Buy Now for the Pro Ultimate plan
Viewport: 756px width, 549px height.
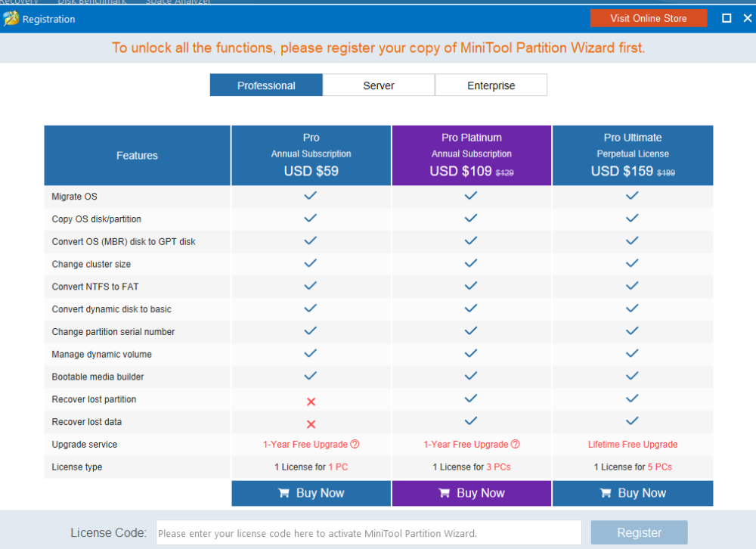(633, 493)
